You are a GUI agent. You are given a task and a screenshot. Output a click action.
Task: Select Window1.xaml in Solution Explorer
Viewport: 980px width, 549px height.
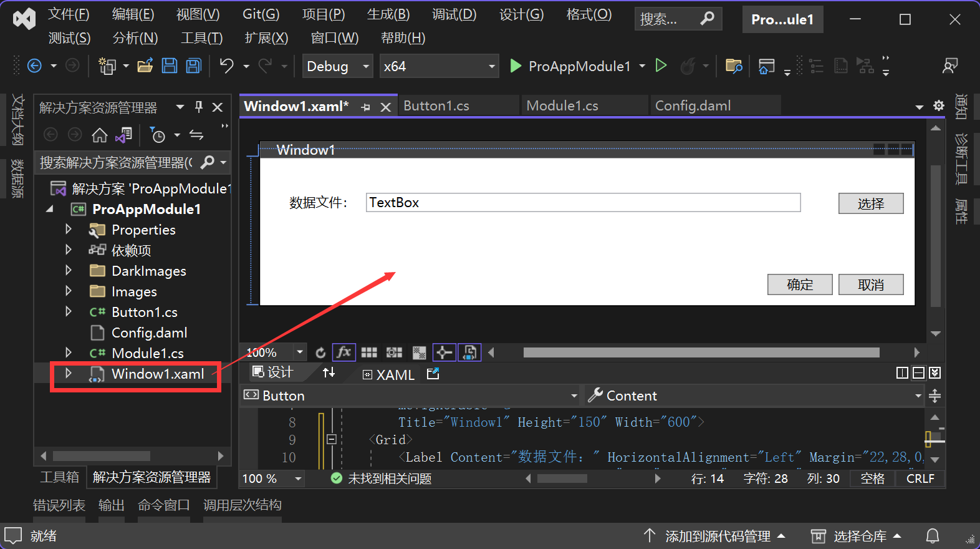point(158,374)
